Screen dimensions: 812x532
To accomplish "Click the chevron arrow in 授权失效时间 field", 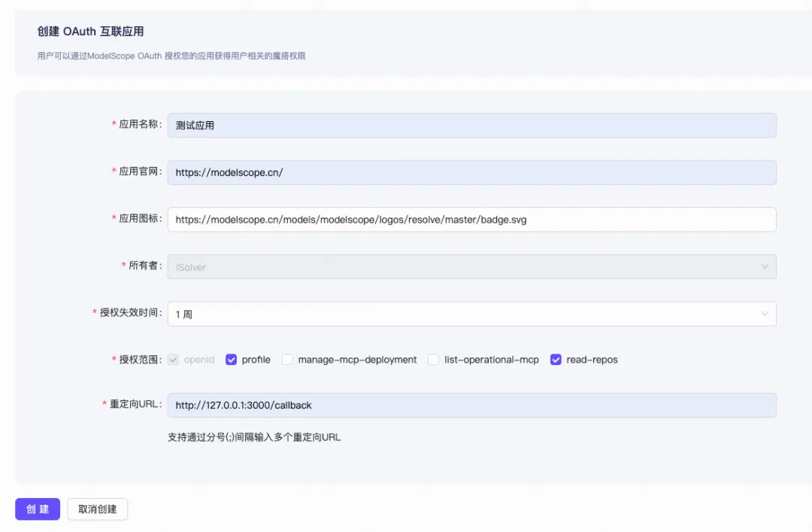I will (x=765, y=314).
